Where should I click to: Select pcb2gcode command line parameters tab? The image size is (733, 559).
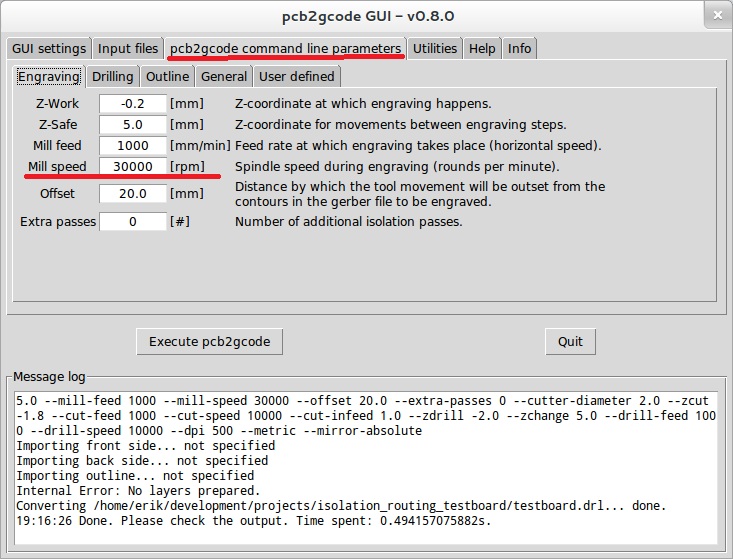[x=285, y=49]
